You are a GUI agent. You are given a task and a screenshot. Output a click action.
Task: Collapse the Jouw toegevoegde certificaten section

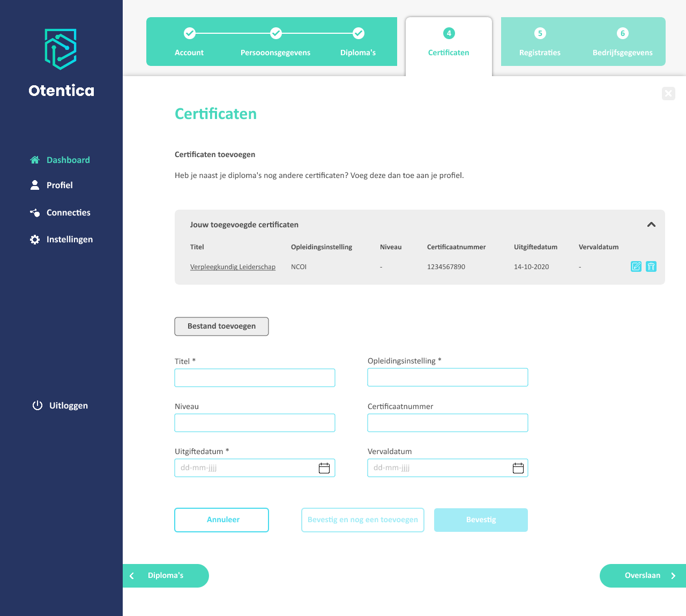(651, 225)
